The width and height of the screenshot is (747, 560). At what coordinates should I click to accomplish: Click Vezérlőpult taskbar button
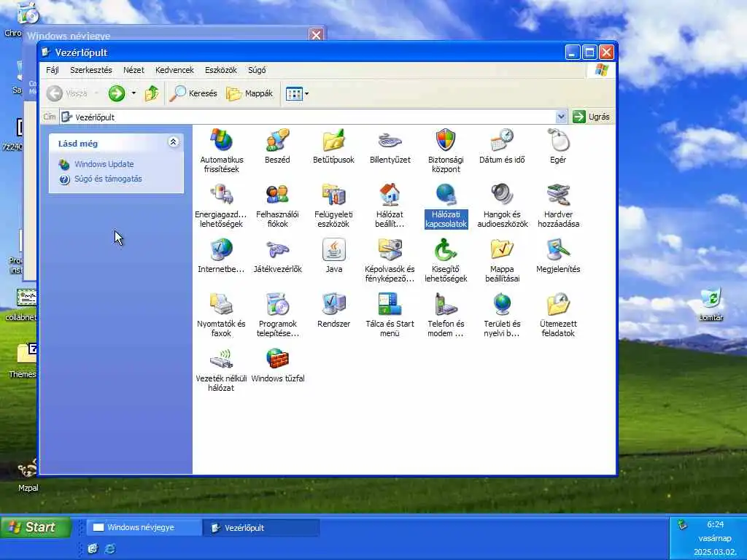[262, 527]
